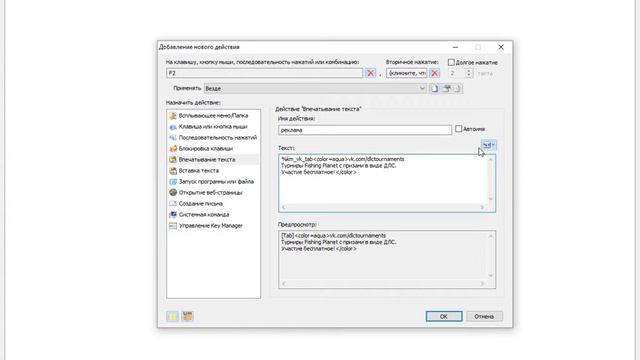Click icon of Открытие веб-страницы
Viewport: 640px width, 360px height.
coord(173,193)
